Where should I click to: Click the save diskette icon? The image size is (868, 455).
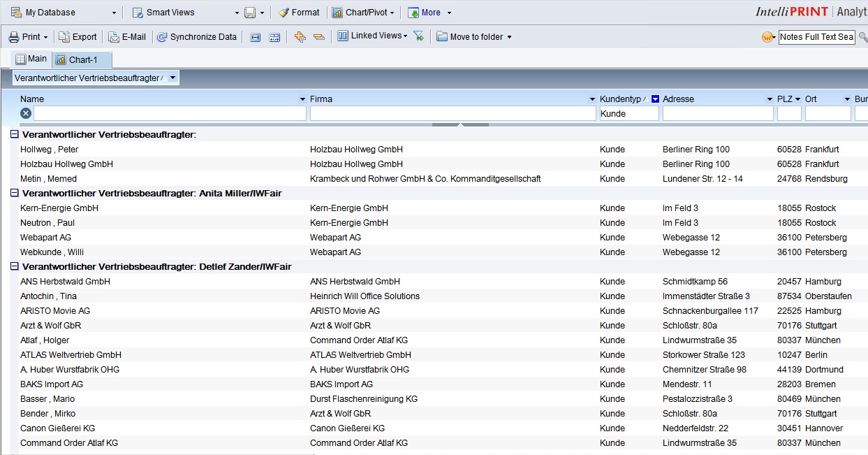click(x=251, y=13)
